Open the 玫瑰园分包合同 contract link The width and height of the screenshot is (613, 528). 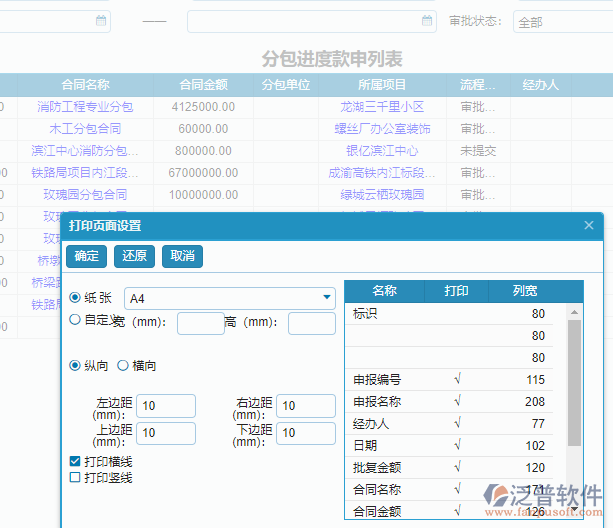(x=85, y=194)
